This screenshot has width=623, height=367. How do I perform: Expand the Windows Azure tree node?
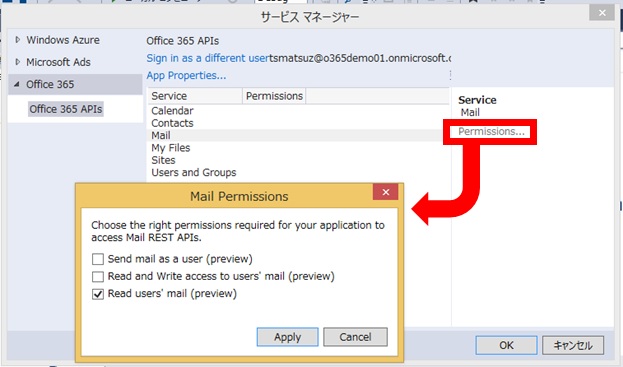(17, 40)
